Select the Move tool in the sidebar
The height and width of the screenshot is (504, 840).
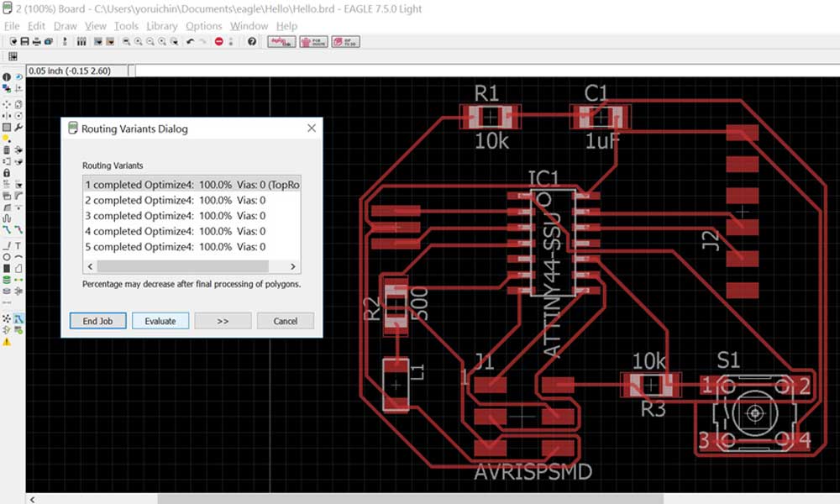(x=7, y=104)
